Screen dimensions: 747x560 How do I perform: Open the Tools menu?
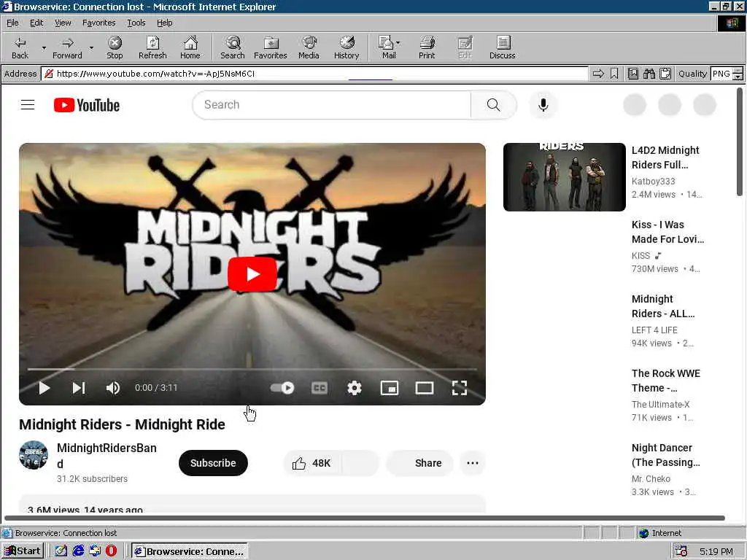(136, 23)
